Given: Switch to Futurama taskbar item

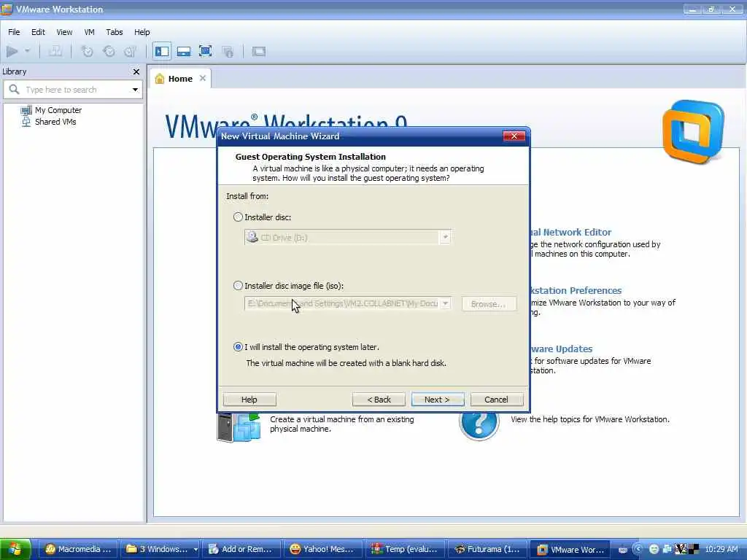Looking at the screenshot, I should [487, 549].
